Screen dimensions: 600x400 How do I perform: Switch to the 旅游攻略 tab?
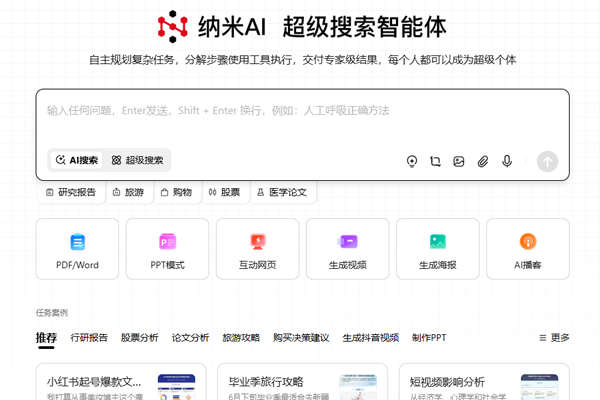point(241,338)
